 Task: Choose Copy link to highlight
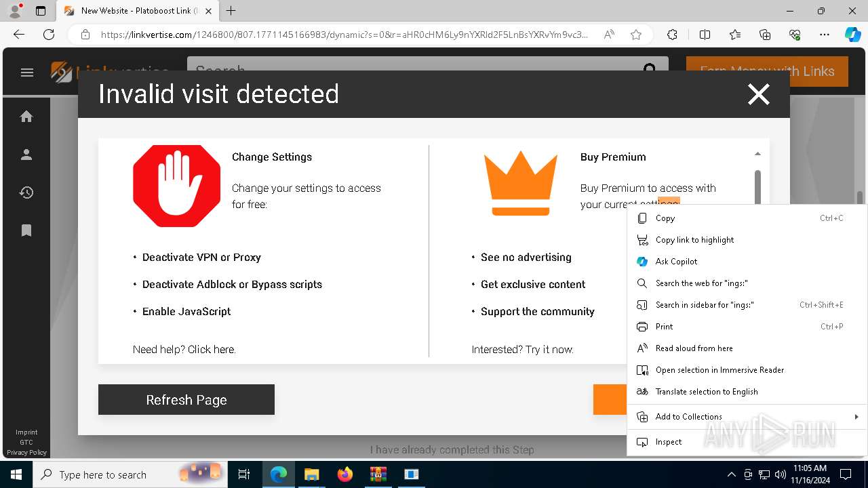[747, 240]
